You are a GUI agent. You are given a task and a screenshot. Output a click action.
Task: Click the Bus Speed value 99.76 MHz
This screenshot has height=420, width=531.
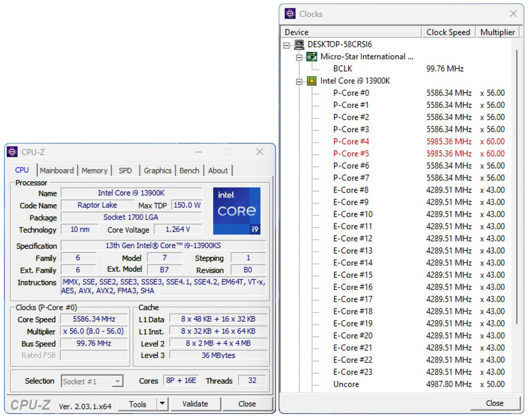tap(94, 343)
